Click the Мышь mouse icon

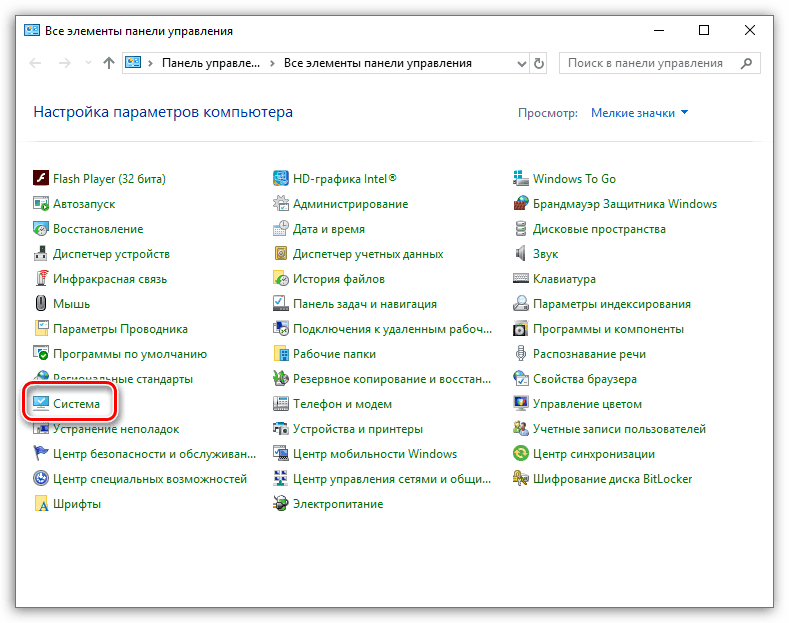tap(41, 303)
